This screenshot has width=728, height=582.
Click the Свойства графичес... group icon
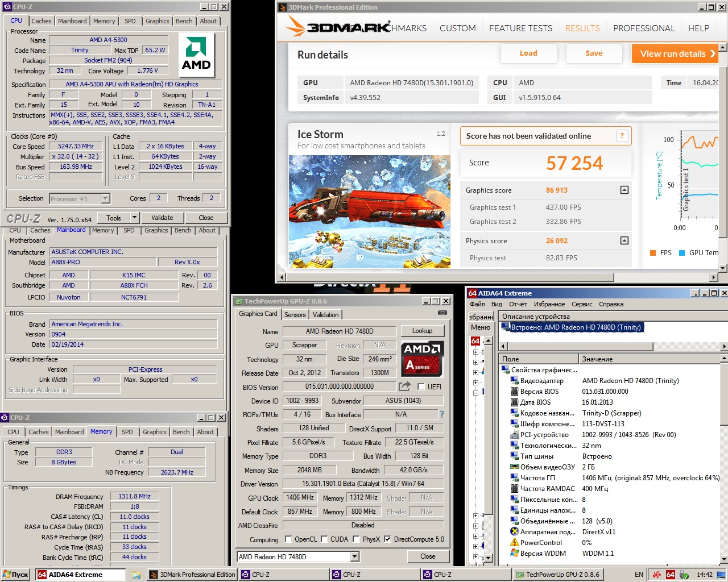point(505,370)
